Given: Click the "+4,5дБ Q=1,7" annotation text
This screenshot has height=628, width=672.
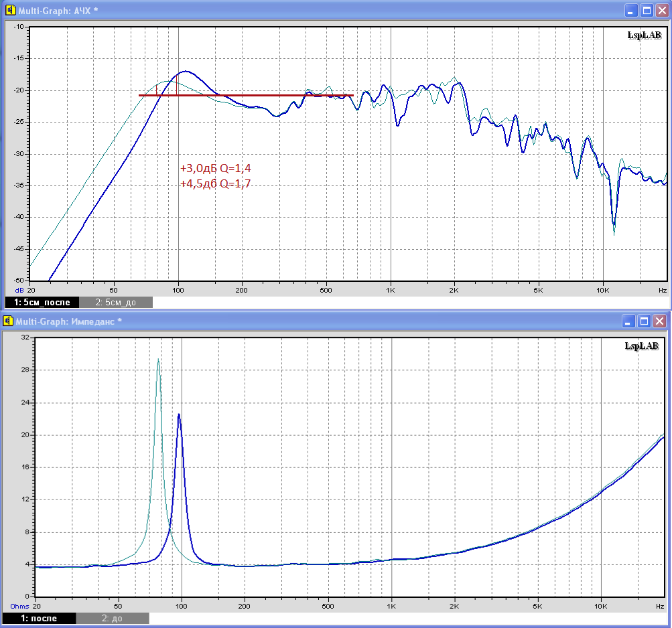Looking at the screenshot, I should [x=215, y=183].
